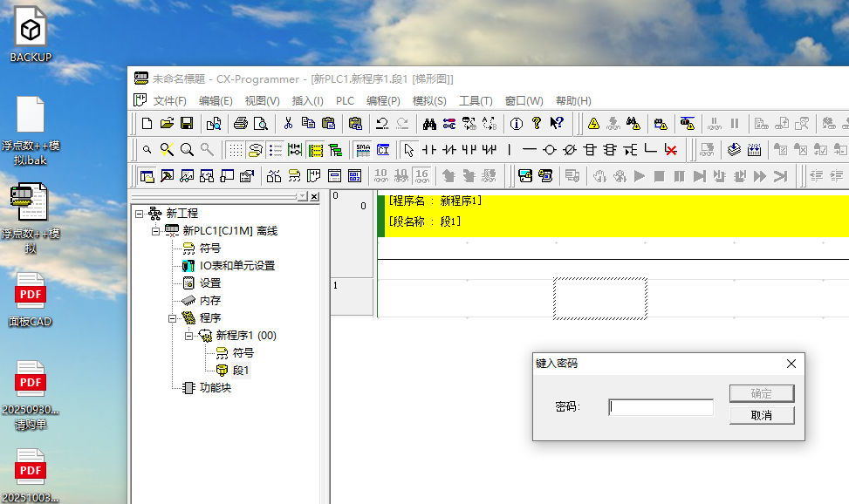Open the 文件(F) menu

point(169,101)
